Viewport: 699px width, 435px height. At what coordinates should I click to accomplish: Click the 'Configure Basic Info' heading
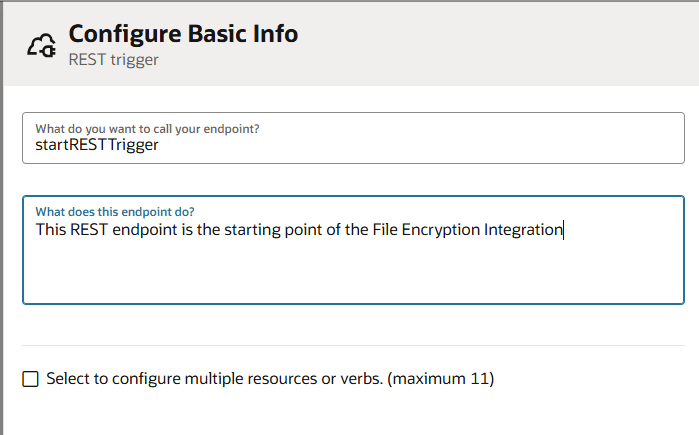tap(183, 34)
